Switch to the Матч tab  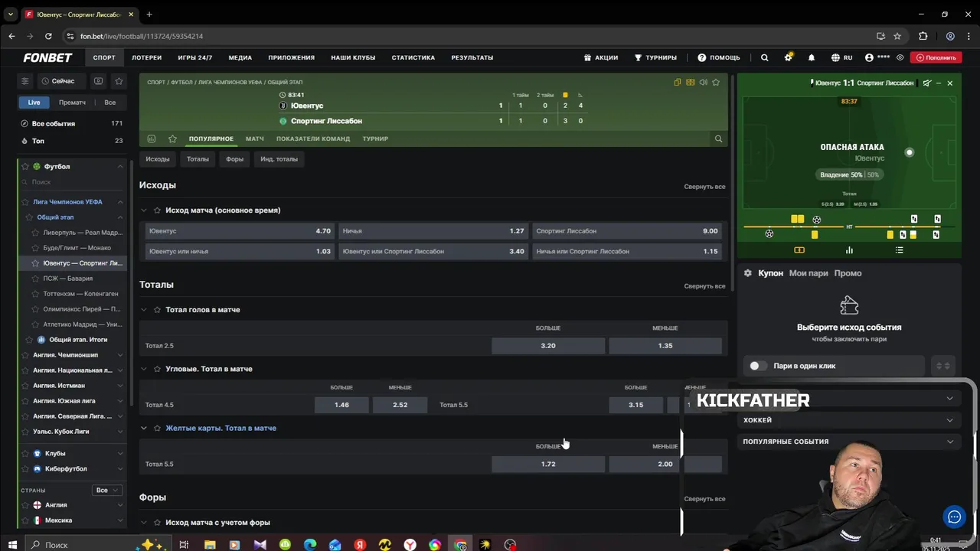(x=255, y=139)
